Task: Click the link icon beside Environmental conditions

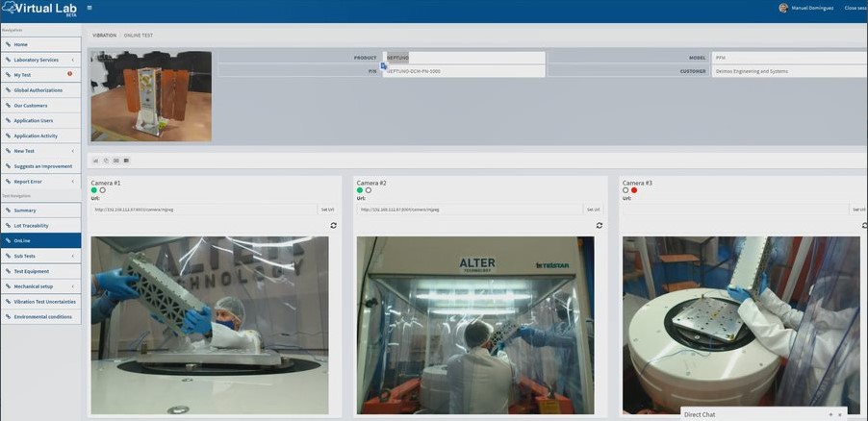Action: 8,317
